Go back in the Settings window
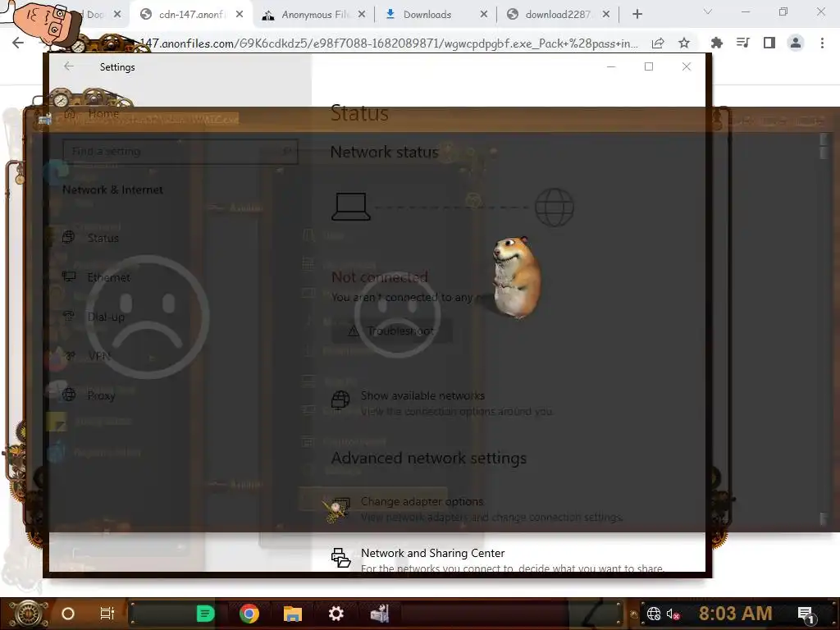The width and height of the screenshot is (840, 630). pos(69,66)
